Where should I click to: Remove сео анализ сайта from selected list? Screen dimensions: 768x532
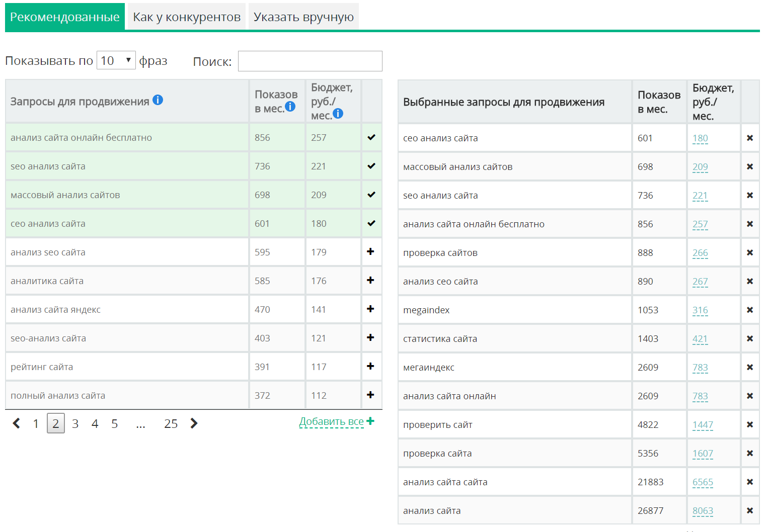click(x=750, y=138)
